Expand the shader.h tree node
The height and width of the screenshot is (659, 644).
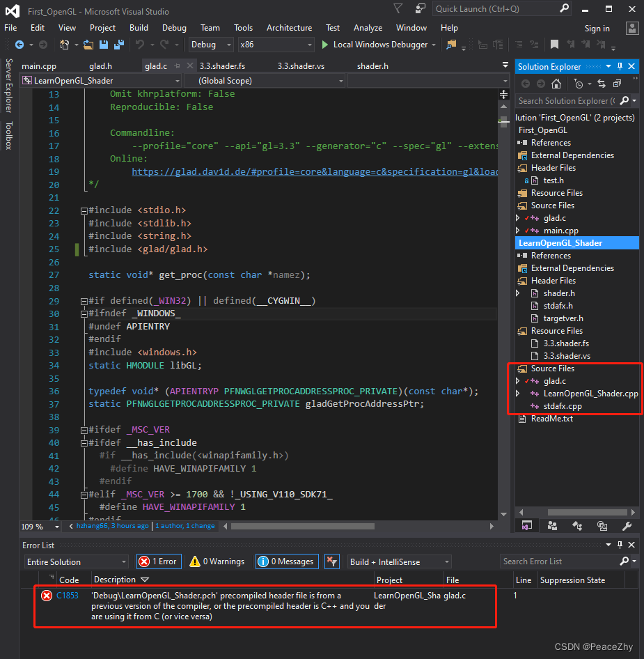pyautogui.click(x=517, y=293)
